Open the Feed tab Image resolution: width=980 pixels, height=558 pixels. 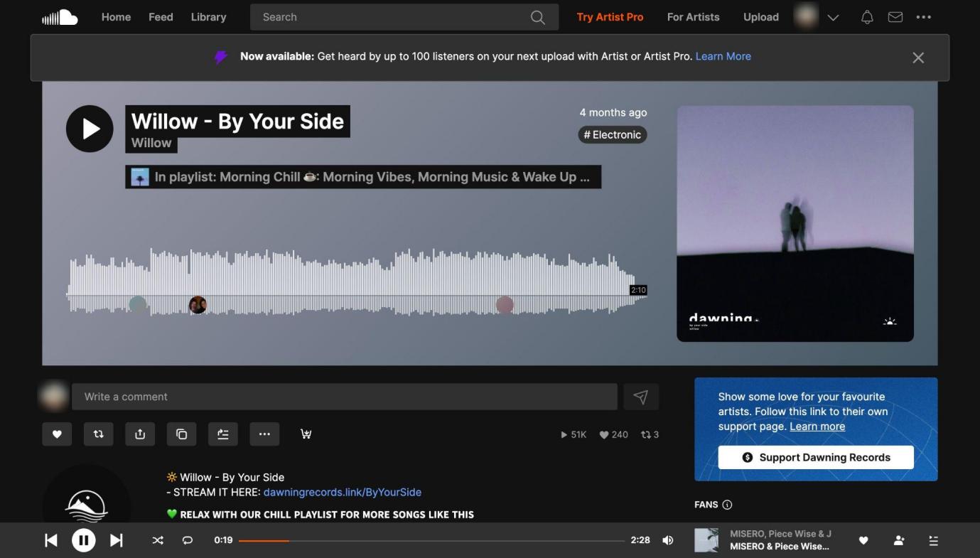tap(161, 17)
